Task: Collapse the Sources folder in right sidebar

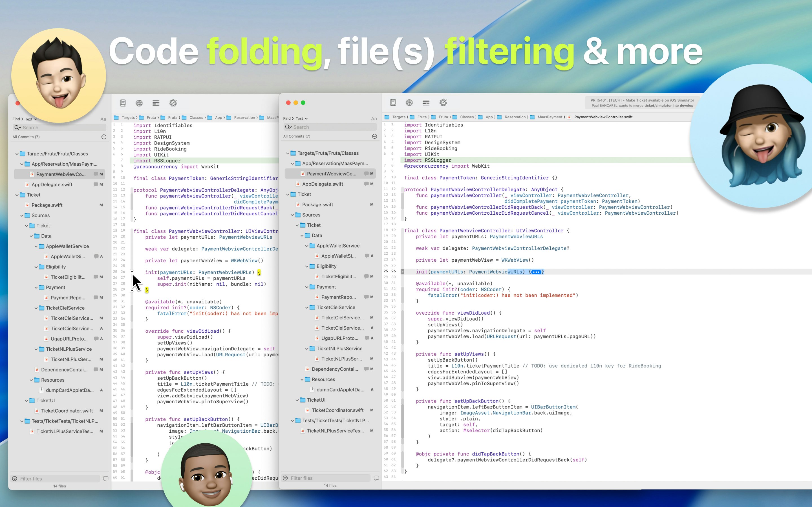Action: coord(293,215)
